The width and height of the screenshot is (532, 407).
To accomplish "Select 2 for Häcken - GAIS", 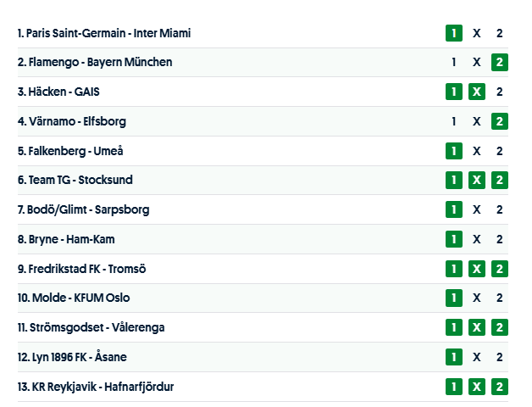I will [x=500, y=92].
